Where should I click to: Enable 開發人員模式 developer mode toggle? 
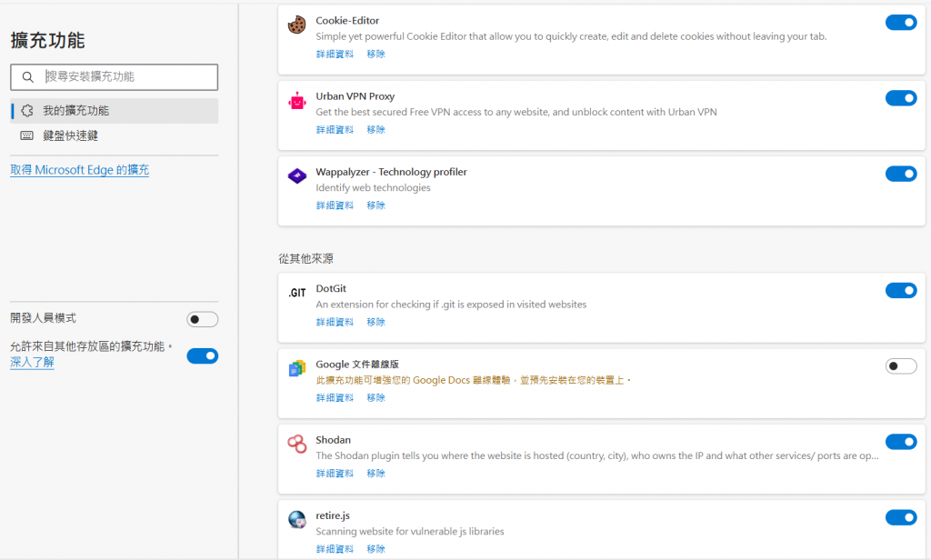click(203, 319)
